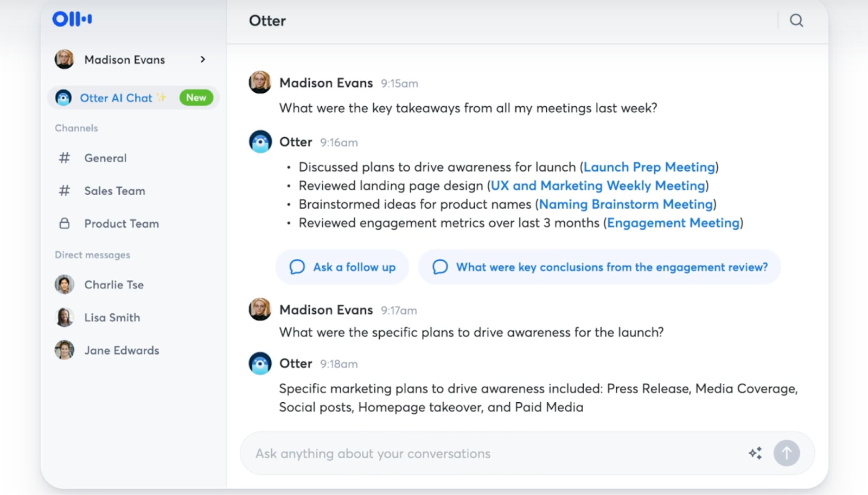This screenshot has height=495, width=868.
Task: Click the sparkle AI suggestions icon
Action: [755, 453]
